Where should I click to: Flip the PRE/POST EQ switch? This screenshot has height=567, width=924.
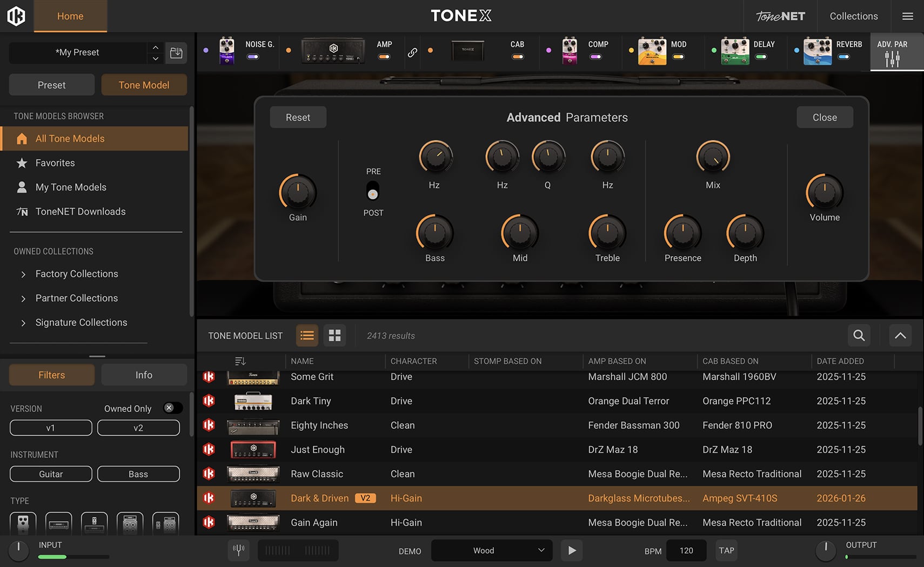[x=373, y=192]
